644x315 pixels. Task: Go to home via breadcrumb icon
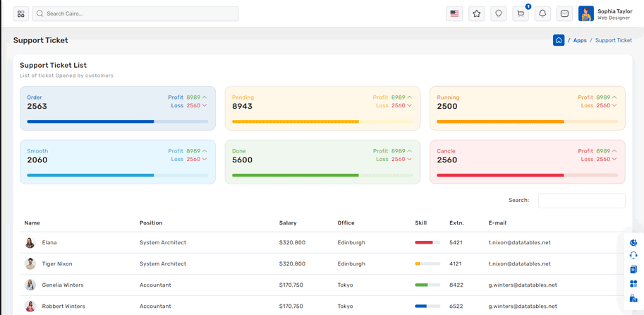[x=559, y=40]
